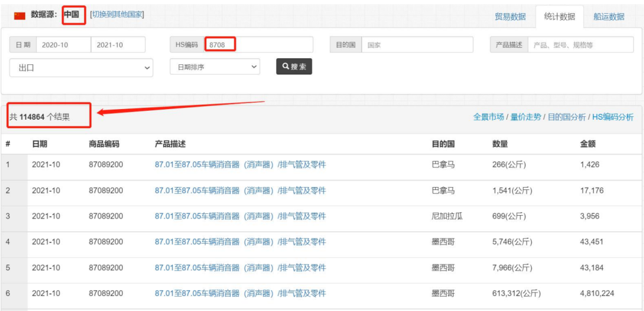Screen dimensions: 644x311
Task: Open product link in row 5
Action: [x=240, y=268]
